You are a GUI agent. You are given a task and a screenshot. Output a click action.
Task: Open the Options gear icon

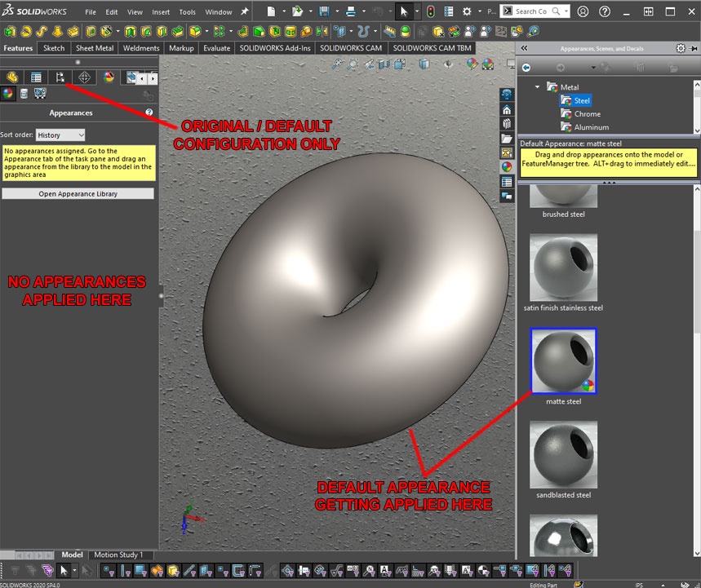(x=467, y=11)
